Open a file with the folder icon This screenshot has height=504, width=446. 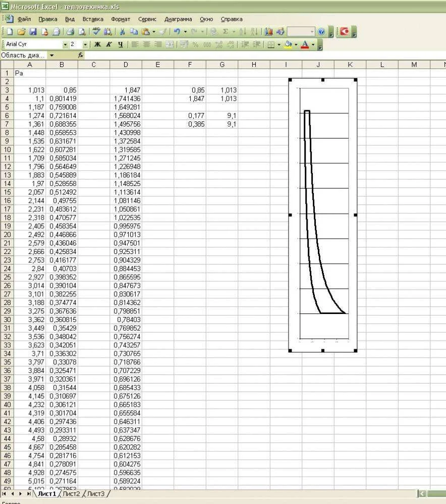(21, 32)
